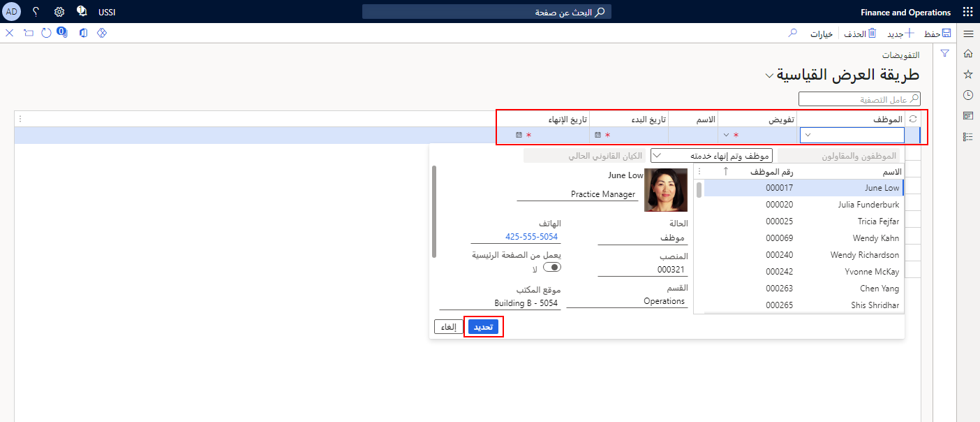This screenshot has height=422, width=980.
Task: Click the البحث عن صفحة search box
Action: tap(487, 12)
